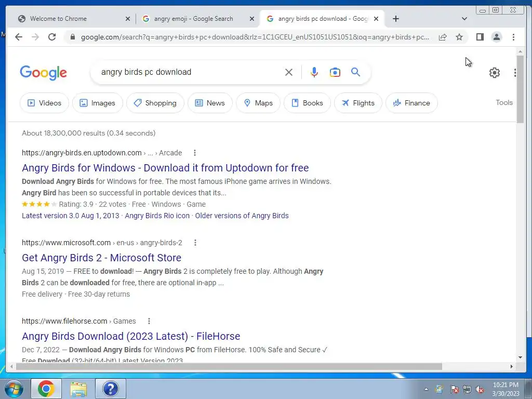Open Angry Birds Download FileHorse result

pyautogui.click(x=131, y=336)
